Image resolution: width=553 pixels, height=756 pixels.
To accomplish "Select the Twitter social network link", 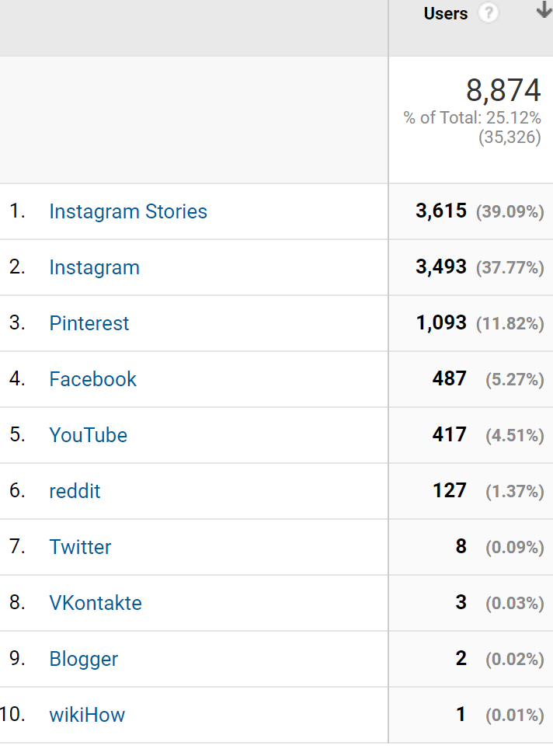I will click(80, 547).
